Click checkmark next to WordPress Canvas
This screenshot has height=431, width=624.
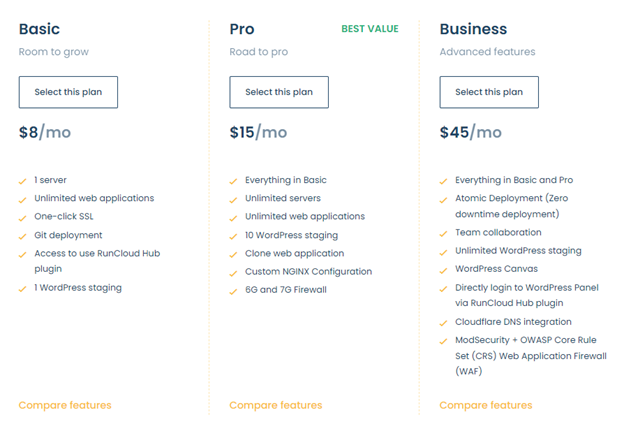[443, 271]
